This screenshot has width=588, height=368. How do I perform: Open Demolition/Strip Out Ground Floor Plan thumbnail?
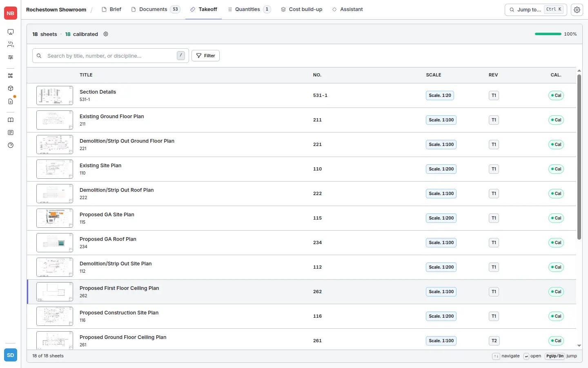pyautogui.click(x=55, y=144)
